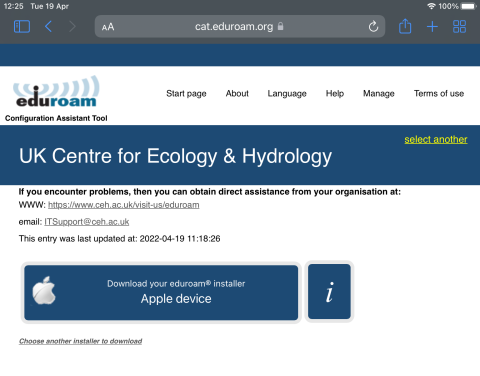Screen dimensions: 480x376
Task: Click the Configuration Assistant Tool label
Action: pyautogui.click(x=56, y=118)
